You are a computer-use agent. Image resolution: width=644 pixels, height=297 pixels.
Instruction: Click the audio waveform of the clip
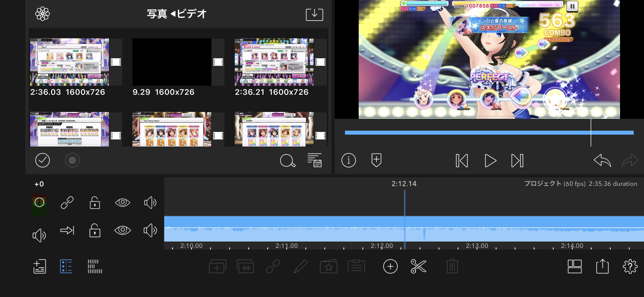(x=404, y=235)
